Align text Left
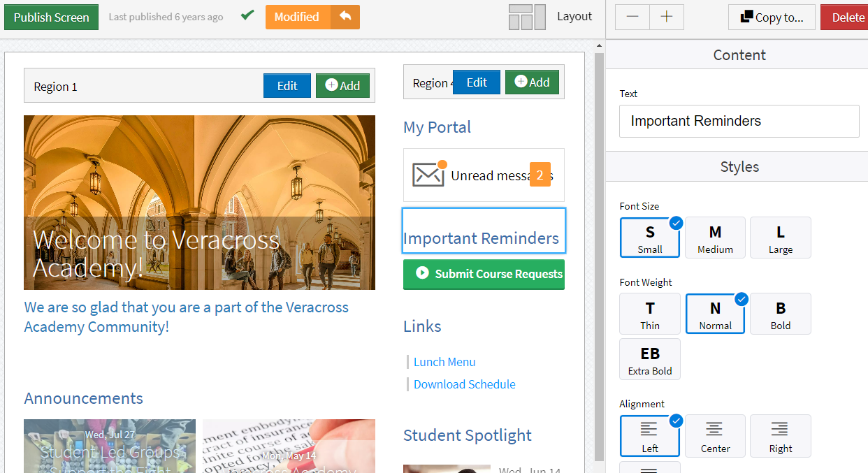This screenshot has height=473, width=868. [650, 435]
